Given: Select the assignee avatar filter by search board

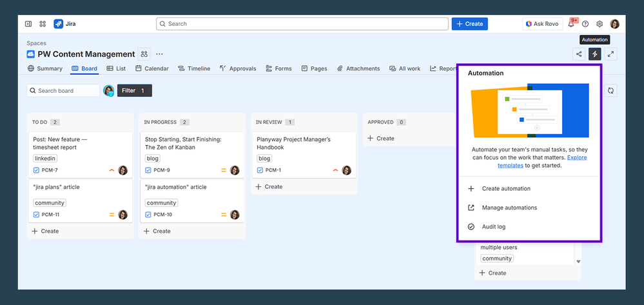Looking at the screenshot, I should coord(109,91).
